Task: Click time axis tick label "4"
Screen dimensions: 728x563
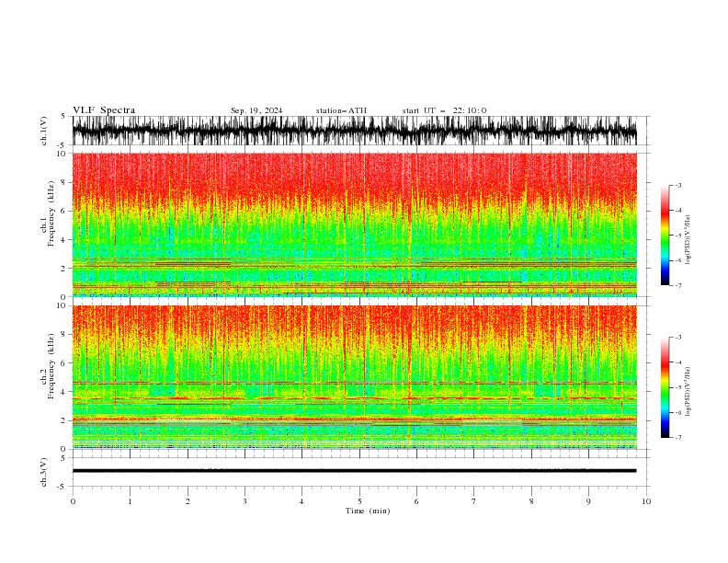Action: (x=301, y=501)
